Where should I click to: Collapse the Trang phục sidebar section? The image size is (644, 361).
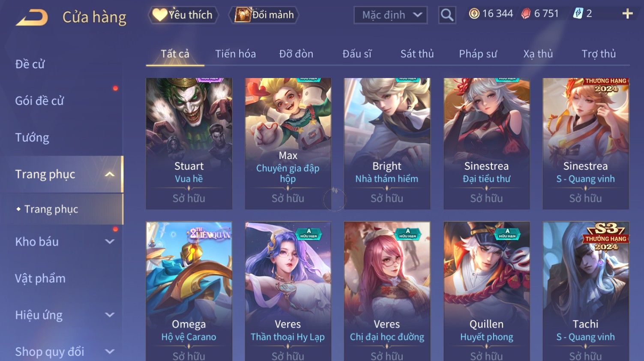click(x=110, y=174)
